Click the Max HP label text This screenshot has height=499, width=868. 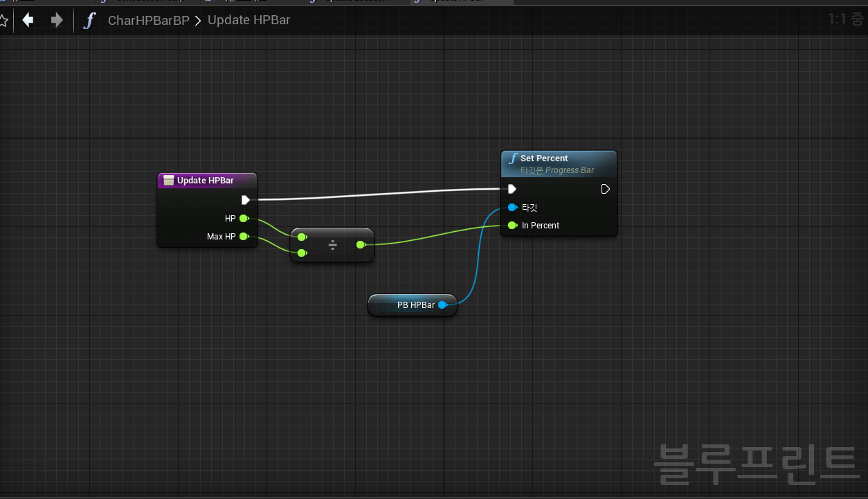pyautogui.click(x=221, y=237)
